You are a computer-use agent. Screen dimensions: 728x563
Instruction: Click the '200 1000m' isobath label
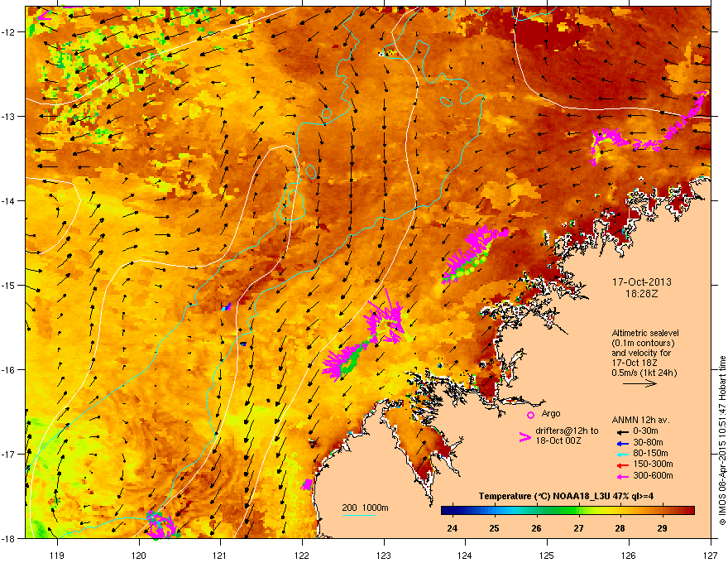(365, 508)
